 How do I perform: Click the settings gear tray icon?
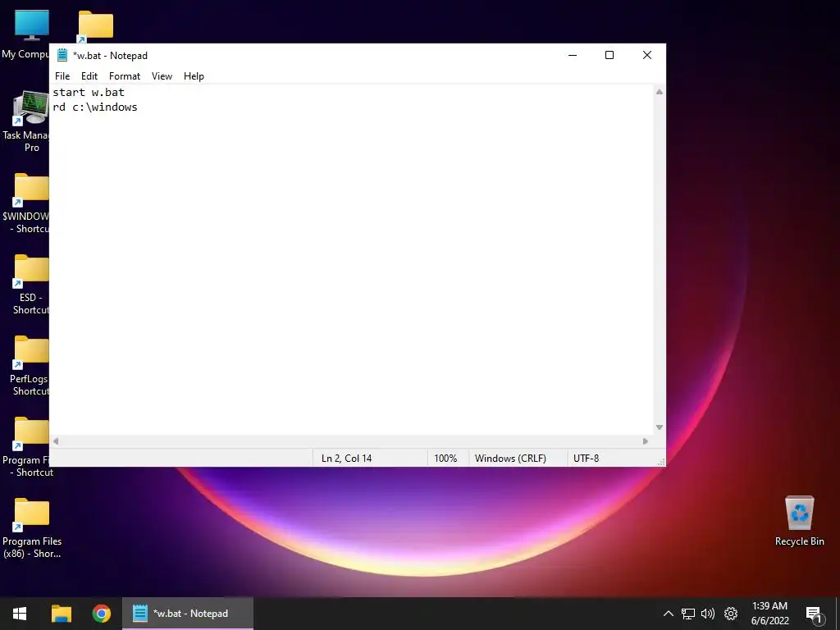click(731, 614)
